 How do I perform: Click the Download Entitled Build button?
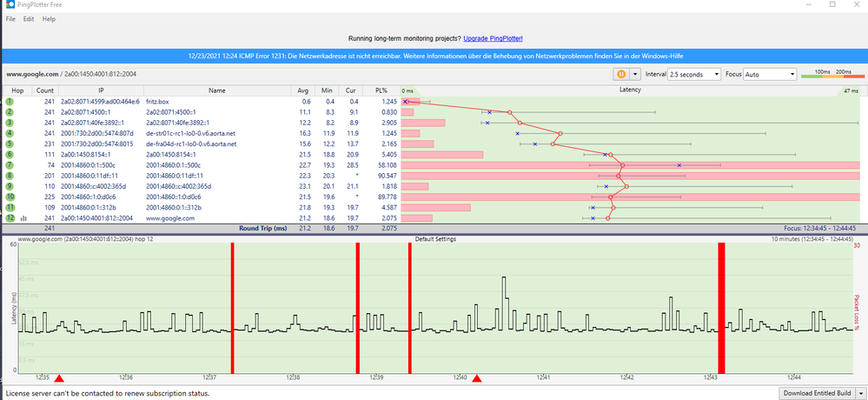tap(817, 393)
